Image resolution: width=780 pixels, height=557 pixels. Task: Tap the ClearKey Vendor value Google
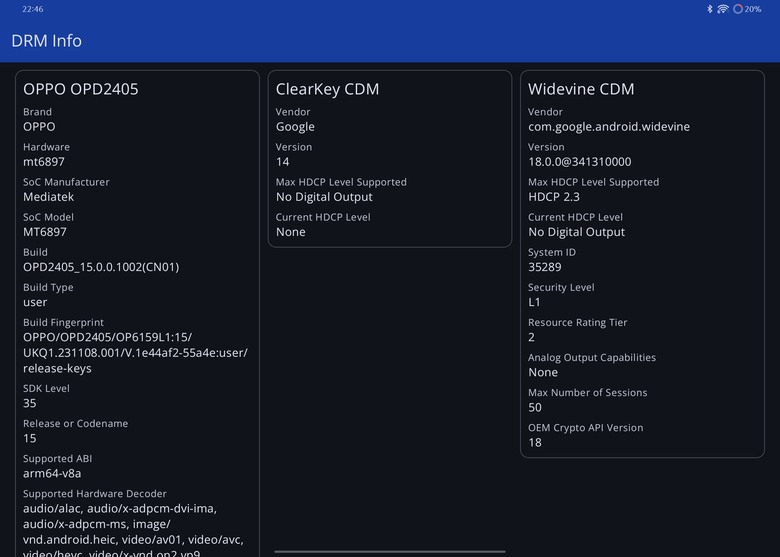click(295, 127)
